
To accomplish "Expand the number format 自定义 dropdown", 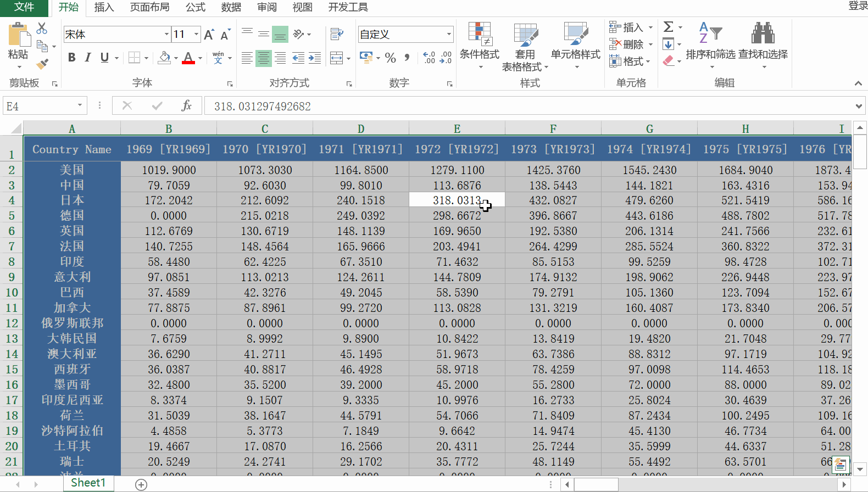I will (449, 35).
